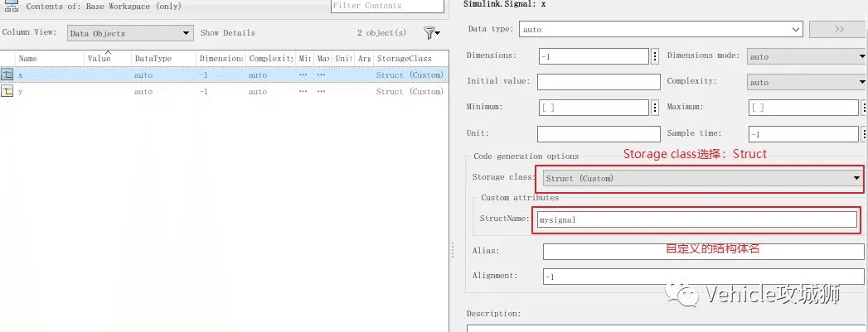868x332 pixels.
Task: Open the filter funnel icon menu
Action: [x=432, y=33]
